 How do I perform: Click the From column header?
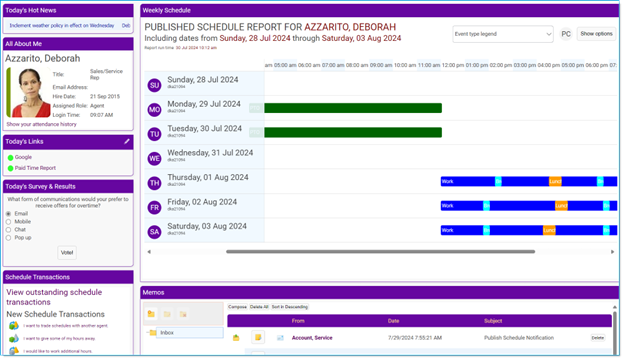point(298,321)
